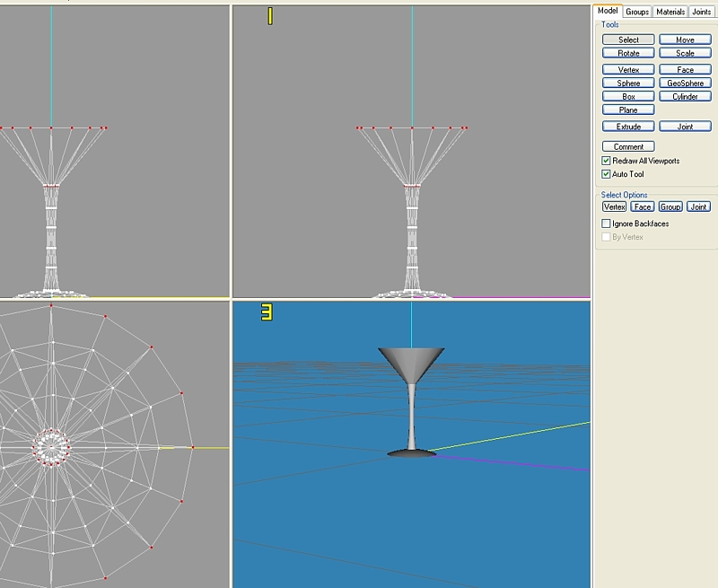This screenshot has height=588, width=718.
Task: Uncheck the Auto Tool option
Action: click(x=607, y=174)
